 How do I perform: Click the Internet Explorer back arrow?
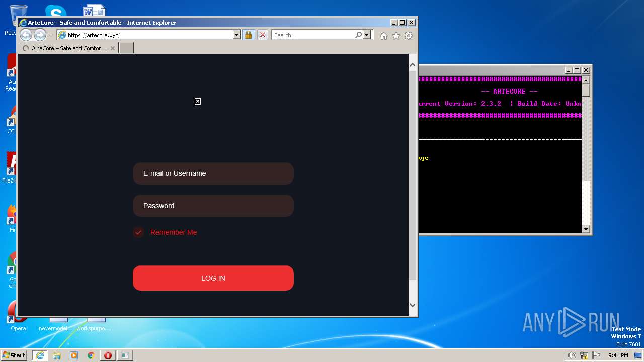[26, 35]
